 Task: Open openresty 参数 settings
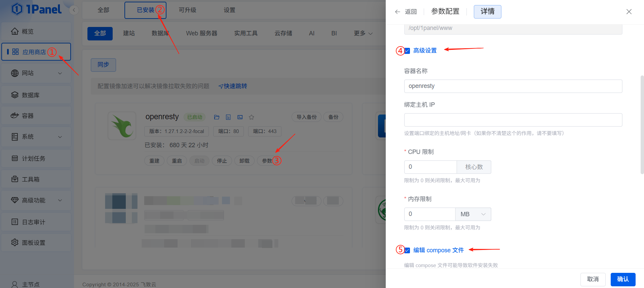click(267, 161)
